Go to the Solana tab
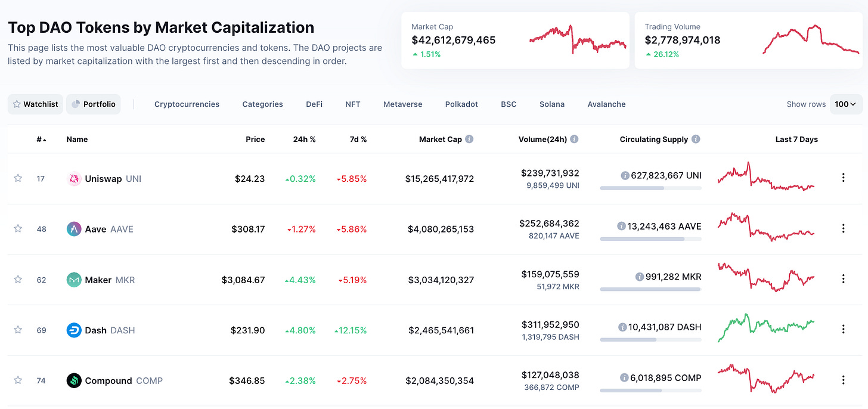868x409 pixels. pos(552,104)
